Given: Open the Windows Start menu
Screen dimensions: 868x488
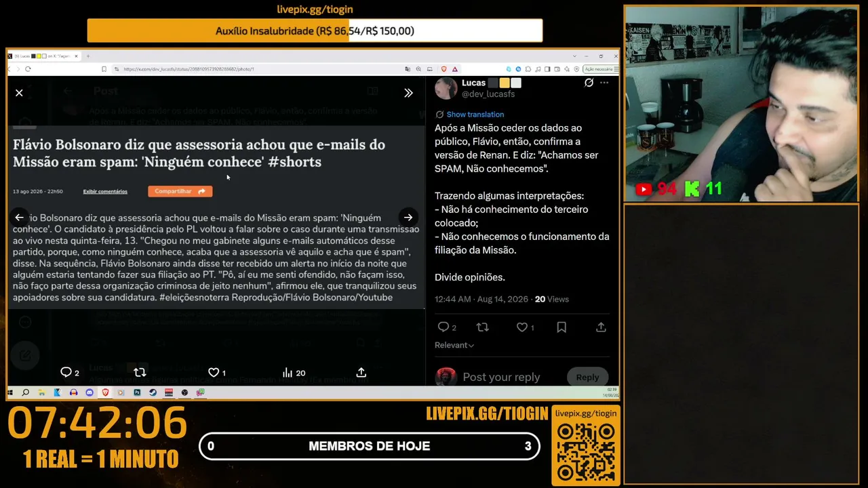Looking at the screenshot, I should click(x=10, y=392).
